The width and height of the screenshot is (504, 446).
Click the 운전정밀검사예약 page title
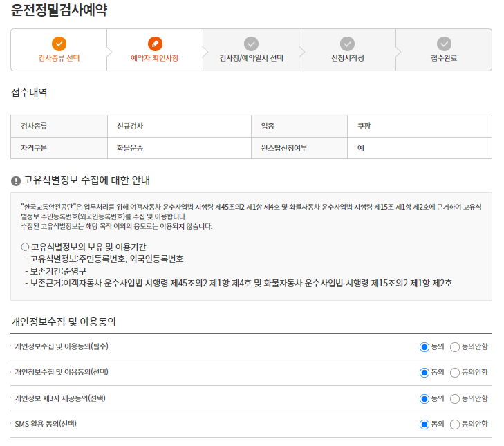(x=59, y=10)
